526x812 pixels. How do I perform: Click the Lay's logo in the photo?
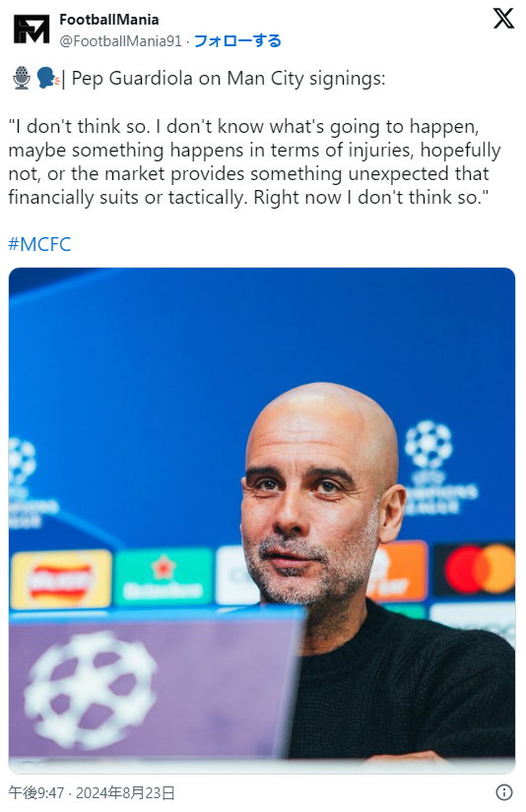(61, 579)
